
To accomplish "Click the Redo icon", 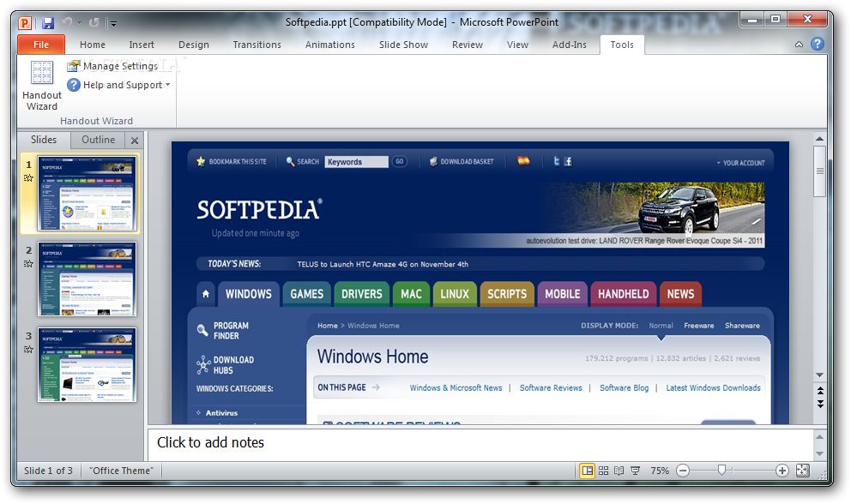I will click(94, 22).
